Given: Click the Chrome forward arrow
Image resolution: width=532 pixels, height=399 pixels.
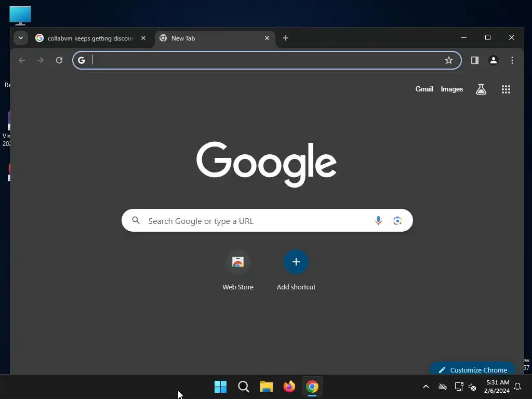Looking at the screenshot, I should (x=41, y=60).
